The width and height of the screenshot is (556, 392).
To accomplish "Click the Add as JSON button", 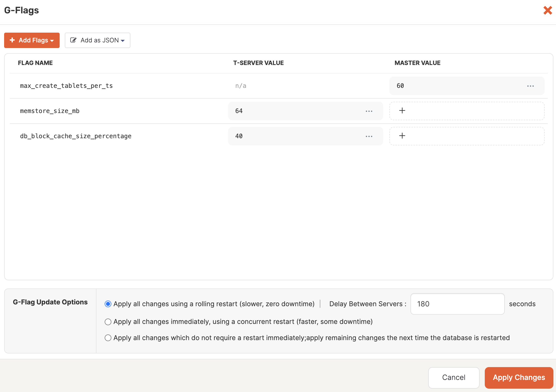I will point(97,40).
